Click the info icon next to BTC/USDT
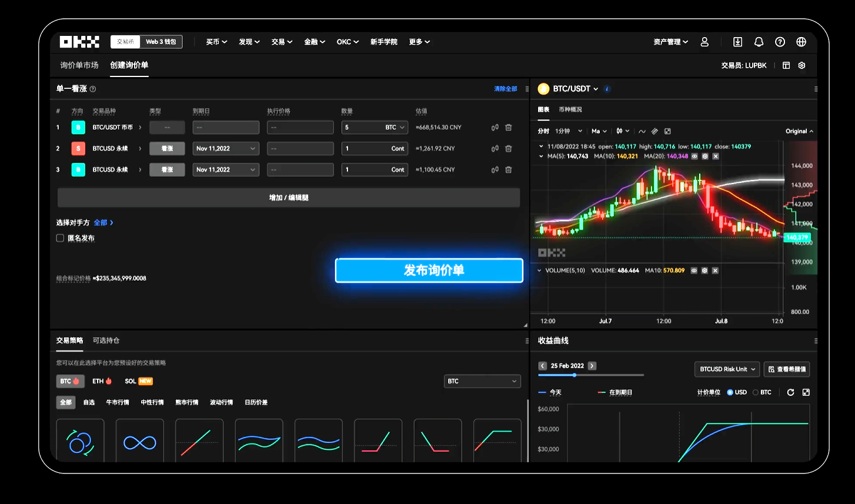Image resolution: width=855 pixels, height=504 pixels. [x=607, y=89]
